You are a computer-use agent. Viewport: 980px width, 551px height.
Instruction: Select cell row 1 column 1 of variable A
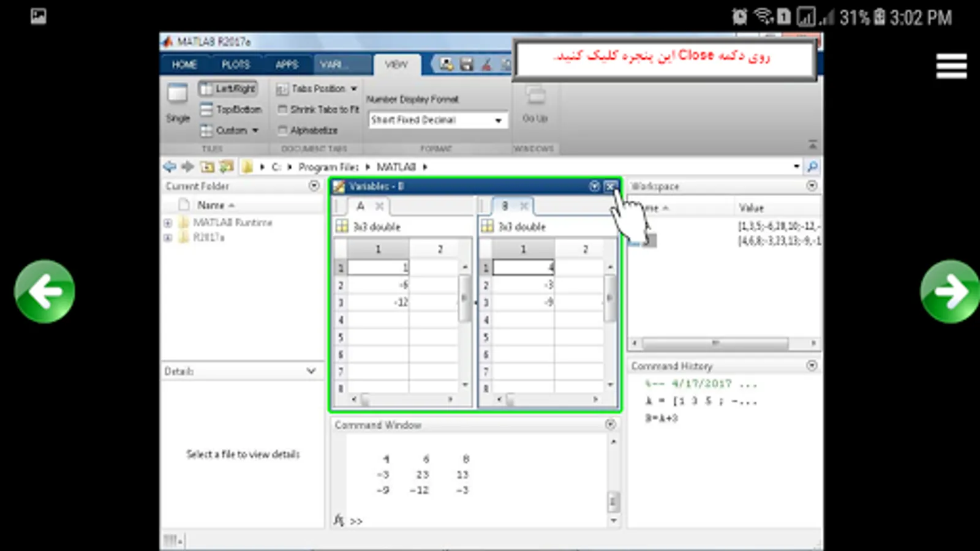pyautogui.click(x=378, y=268)
